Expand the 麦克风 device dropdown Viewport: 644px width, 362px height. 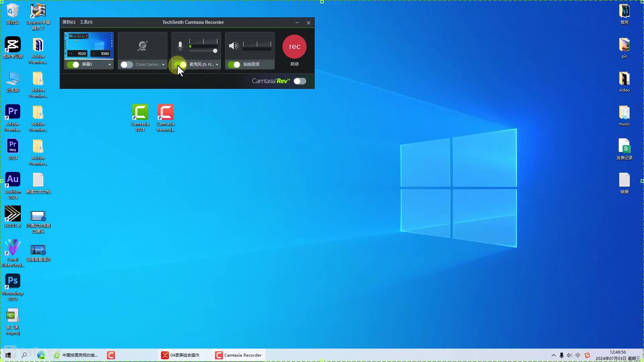217,64
